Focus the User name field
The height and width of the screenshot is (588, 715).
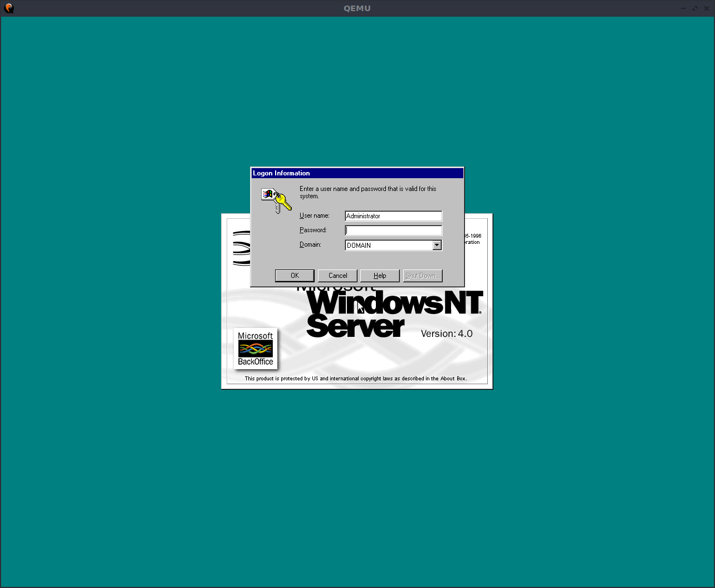(x=393, y=216)
